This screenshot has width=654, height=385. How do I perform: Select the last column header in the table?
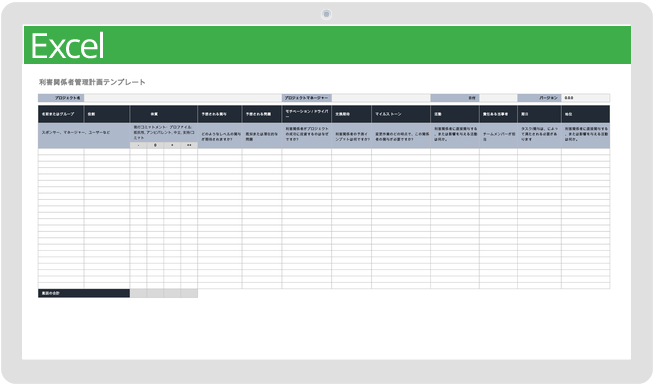point(586,114)
